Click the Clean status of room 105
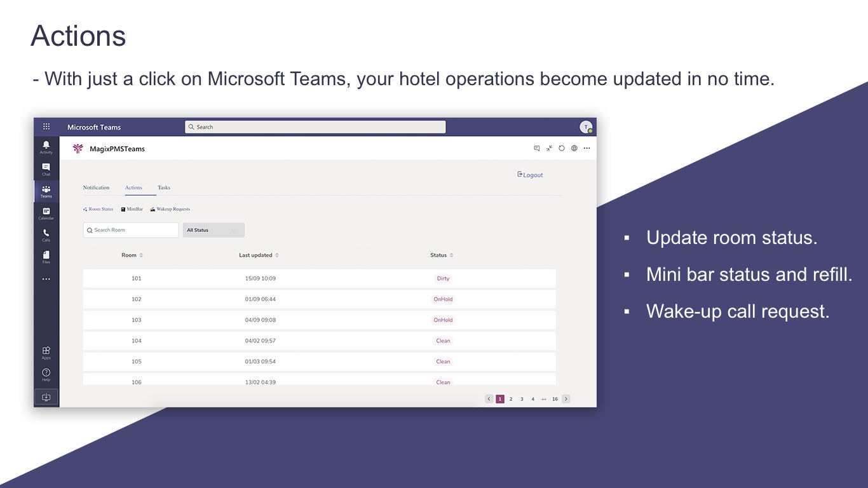This screenshot has width=868, height=488. [x=443, y=362]
